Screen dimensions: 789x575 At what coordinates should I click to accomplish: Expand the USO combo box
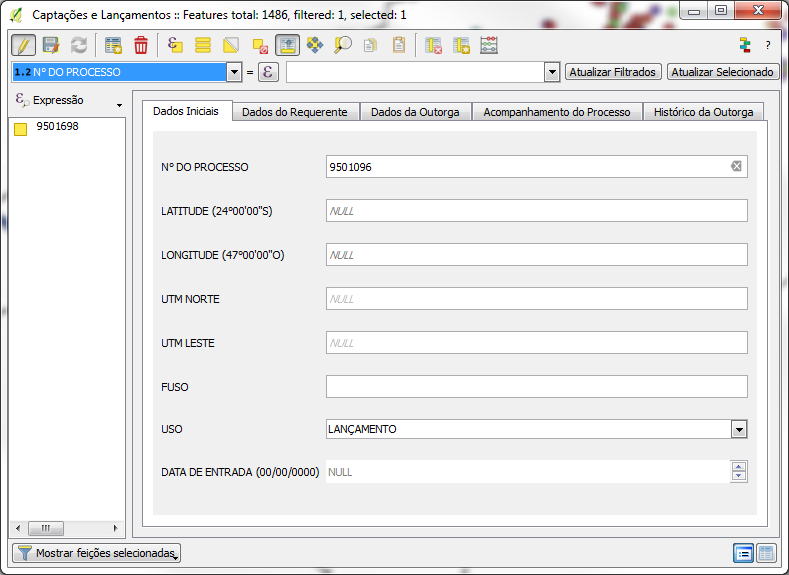pos(738,429)
